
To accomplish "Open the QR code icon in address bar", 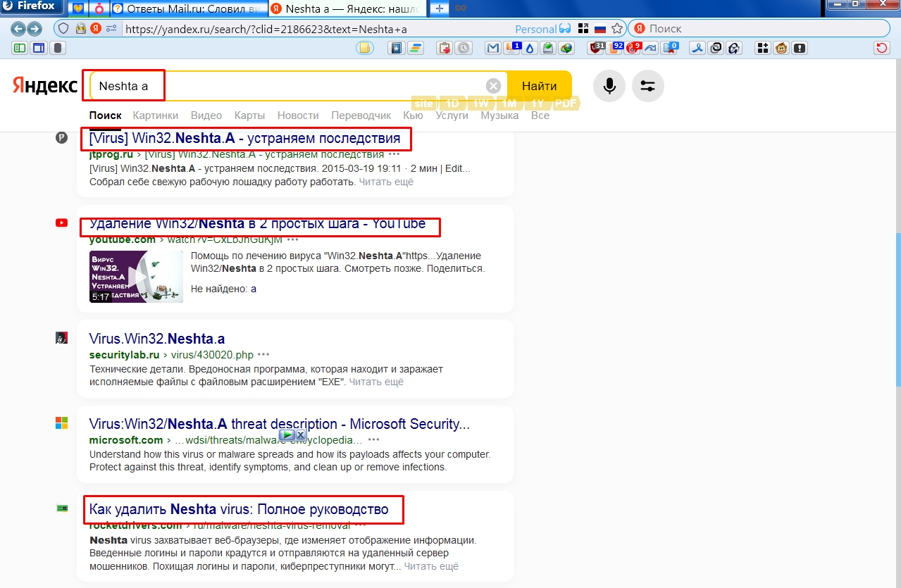I will tap(583, 29).
